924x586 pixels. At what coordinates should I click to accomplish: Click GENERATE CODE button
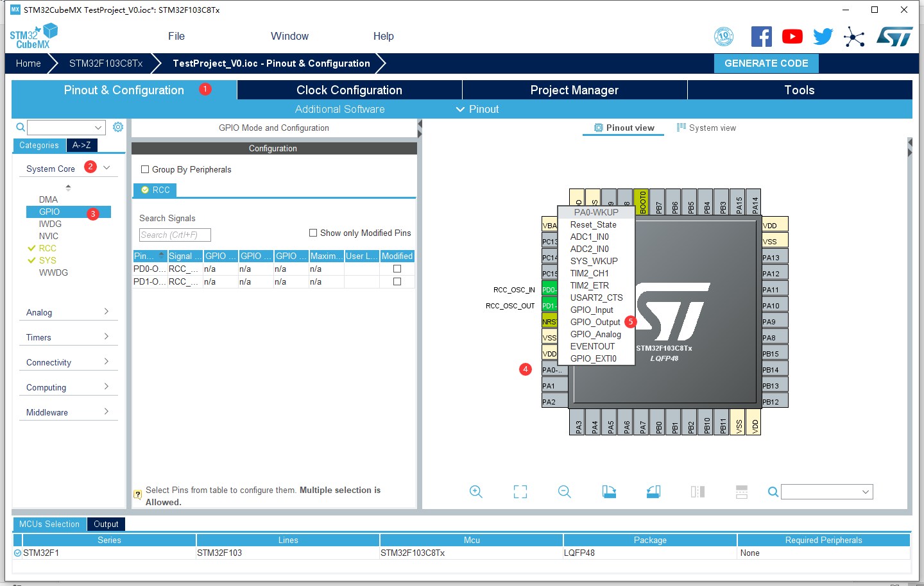pos(766,63)
